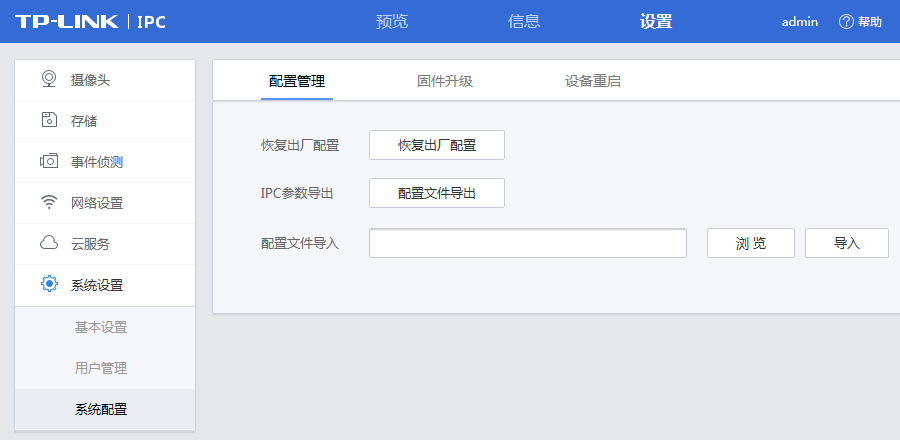Click the cloud service icon
The image size is (900, 440).
[48, 243]
